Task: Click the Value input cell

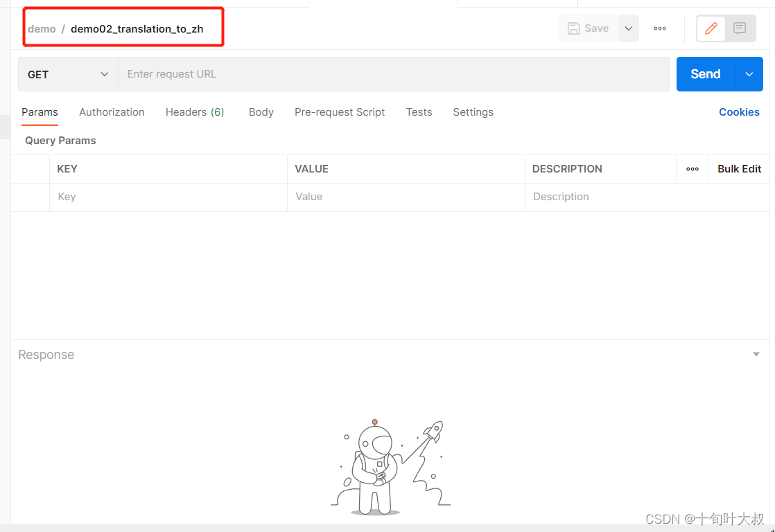Action: 406,197
